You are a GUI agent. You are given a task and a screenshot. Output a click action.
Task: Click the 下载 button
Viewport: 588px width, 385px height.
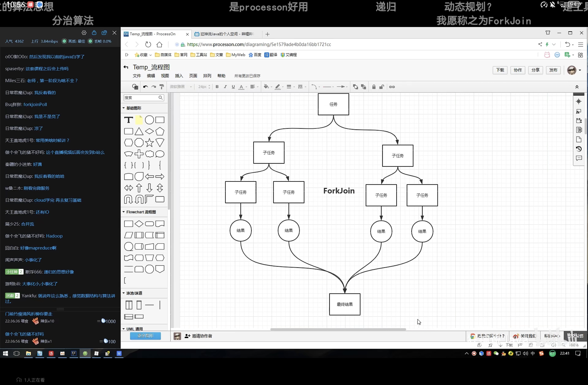click(x=500, y=70)
